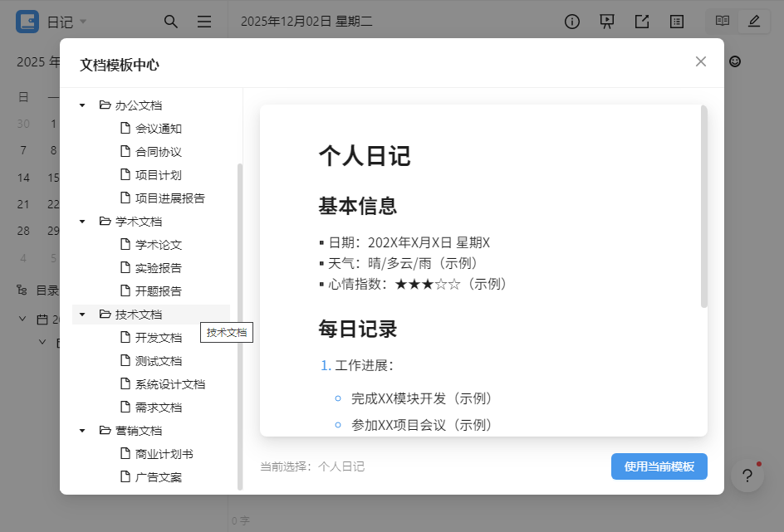
Task: Switch to reading mode with the book icon
Action: 722,22
